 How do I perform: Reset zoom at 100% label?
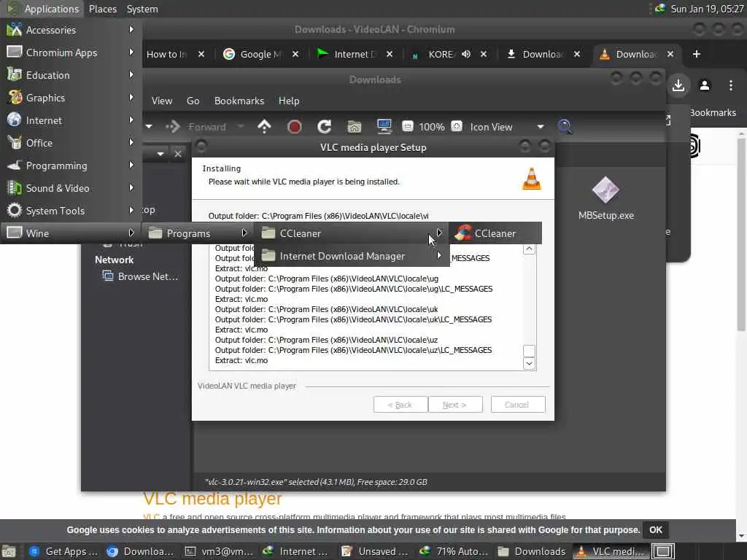tap(432, 127)
